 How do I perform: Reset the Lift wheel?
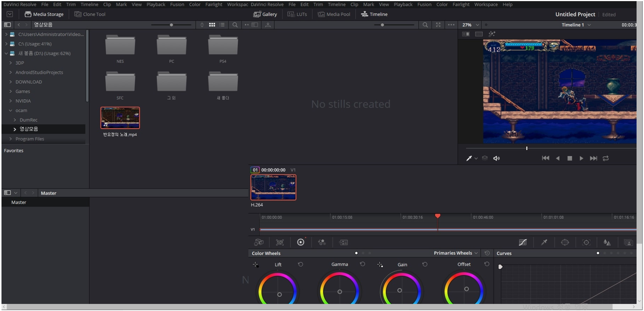point(300,264)
